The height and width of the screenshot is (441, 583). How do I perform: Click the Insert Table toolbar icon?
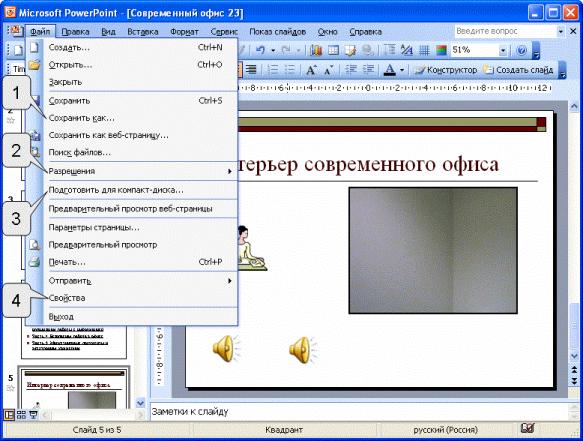coord(334,50)
